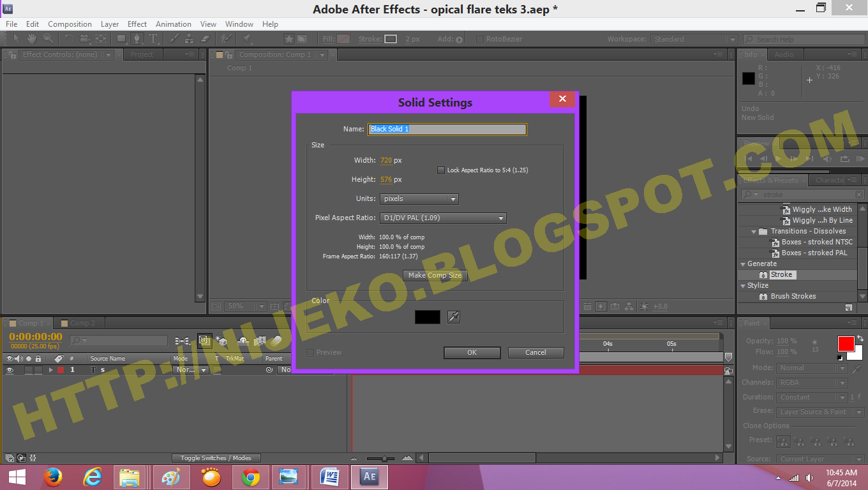Select the Pen tool

pos(137,39)
